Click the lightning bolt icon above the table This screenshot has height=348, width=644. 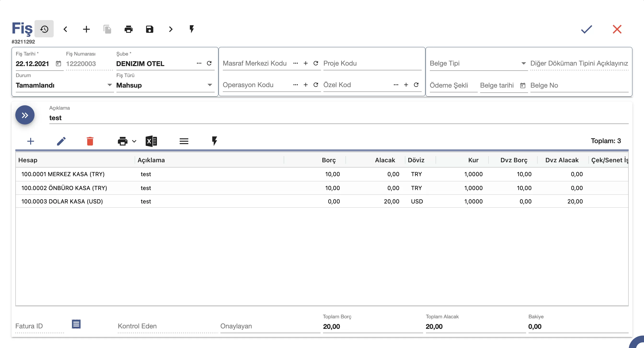pos(214,141)
